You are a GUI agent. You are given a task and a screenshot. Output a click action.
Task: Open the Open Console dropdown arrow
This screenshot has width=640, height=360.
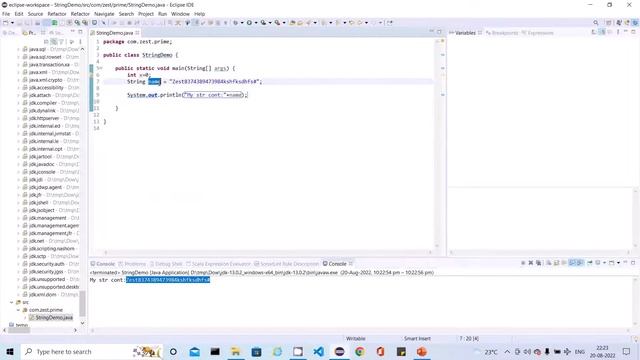click(x=618, y=263)
